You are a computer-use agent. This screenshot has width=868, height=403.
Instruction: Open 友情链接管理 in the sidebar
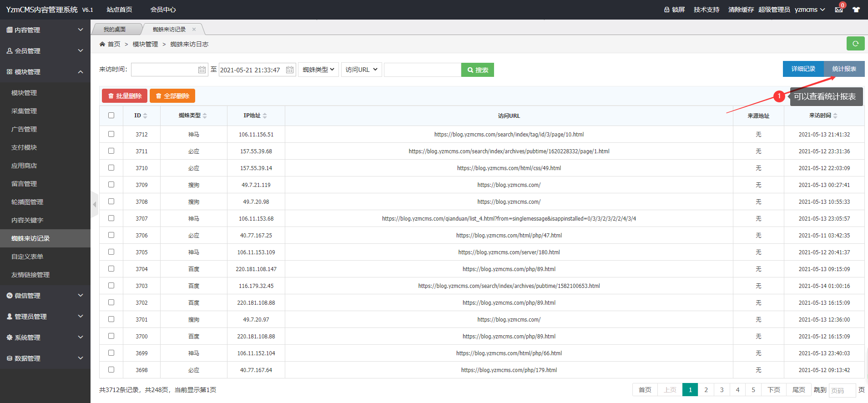point(30,275)
